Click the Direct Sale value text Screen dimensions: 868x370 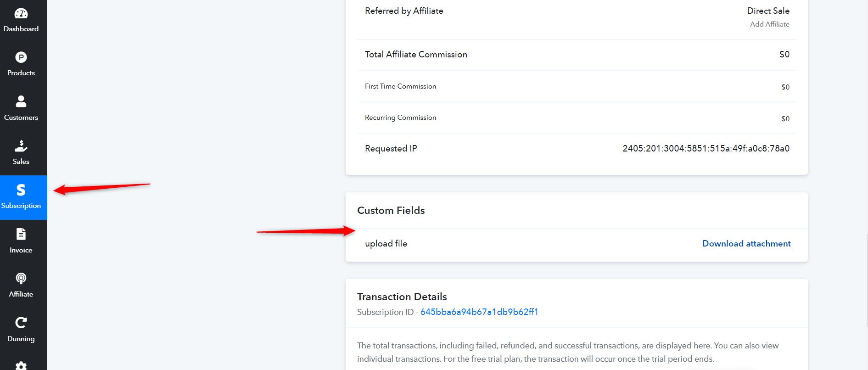click(768, 11)
